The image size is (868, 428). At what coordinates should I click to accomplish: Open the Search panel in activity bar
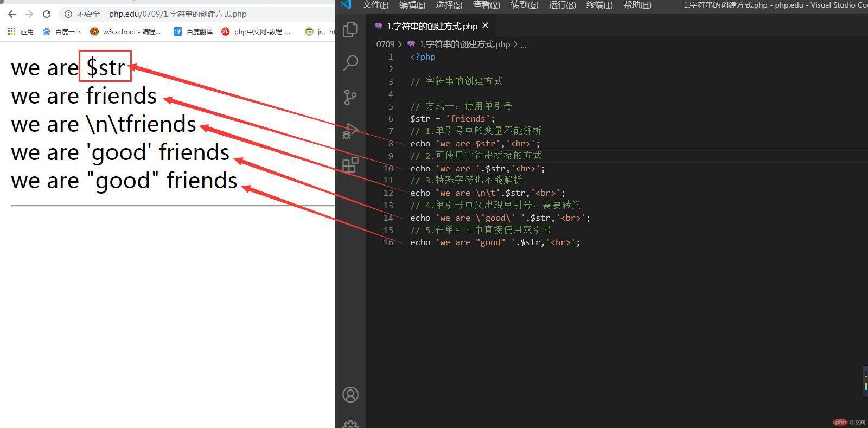click(350, 63)
